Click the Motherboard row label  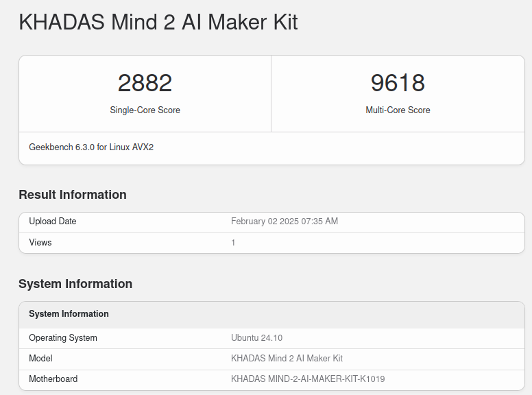53,379
